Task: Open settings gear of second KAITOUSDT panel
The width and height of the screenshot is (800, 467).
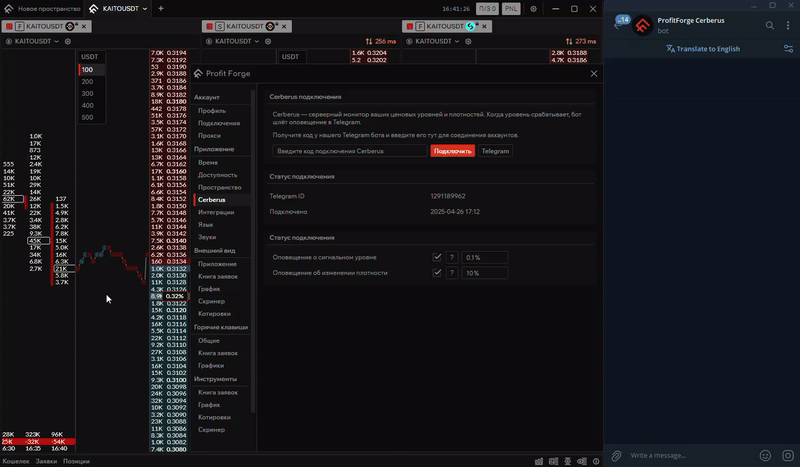Action: click(x=268, y=41)
